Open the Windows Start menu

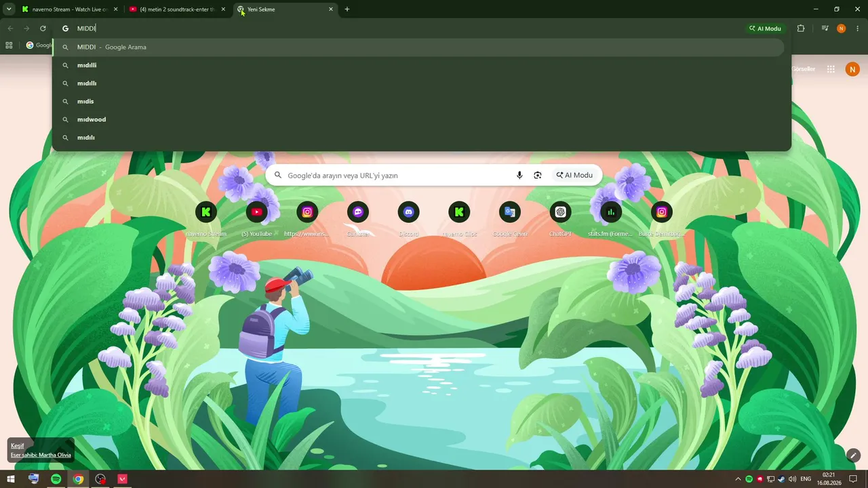(x=11, y=479)
